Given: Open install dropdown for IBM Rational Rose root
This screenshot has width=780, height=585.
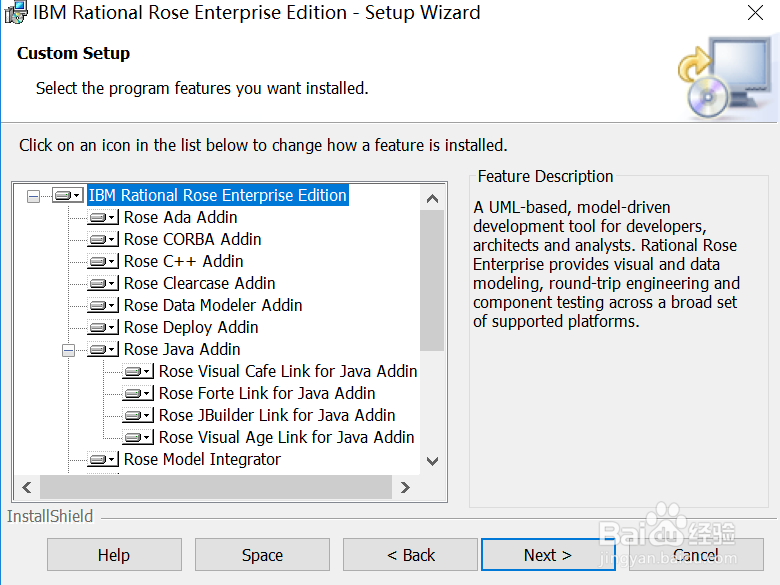Looking at the screenshot, I should (x=68, y=196).
